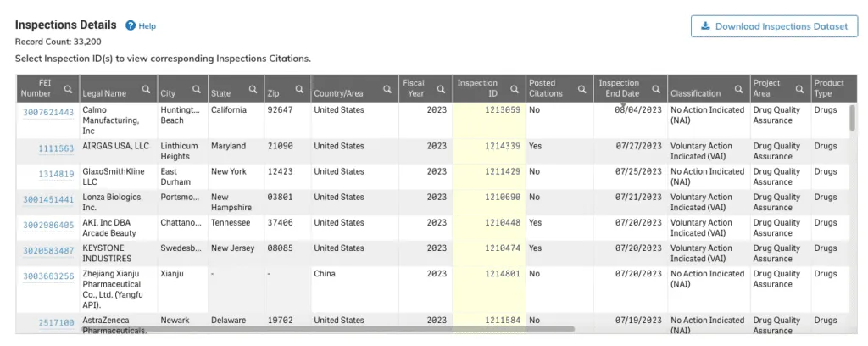Viewport: 868px width, 346px height.
Task: Open FEI number 3003663256 link
Action: [x=48, y=276]
